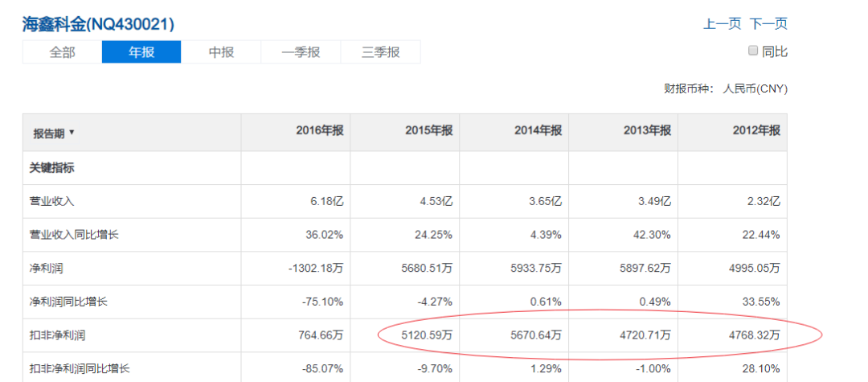The image size is (868, 382).
Task: Click the revenue value 3.49亿
Action: click(656, 202)
